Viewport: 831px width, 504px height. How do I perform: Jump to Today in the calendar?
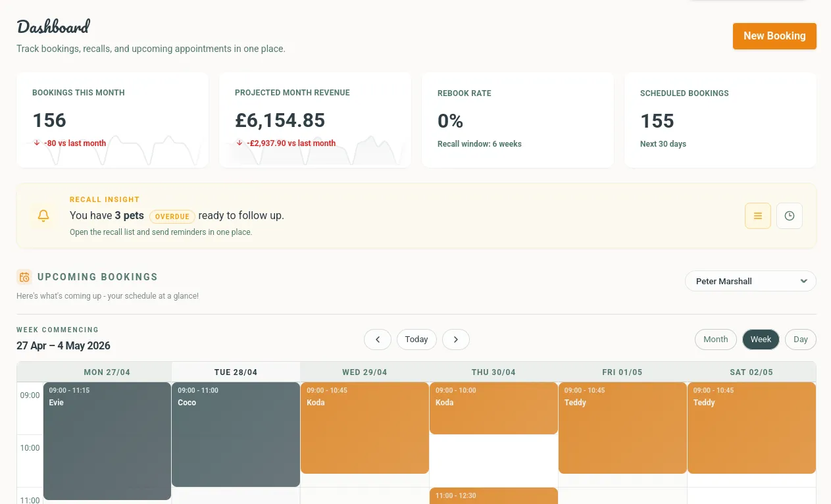[x=416, y=340]
